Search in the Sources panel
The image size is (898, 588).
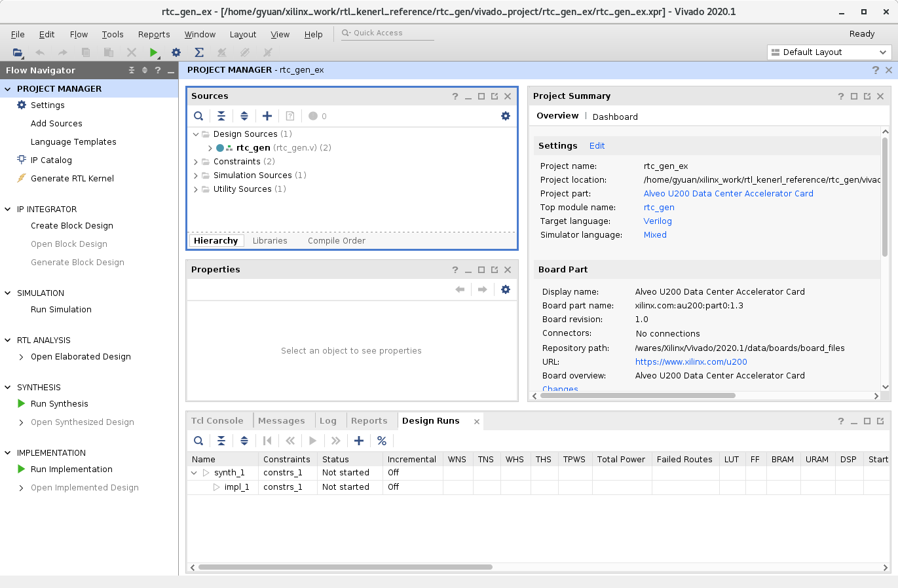pyautogui.click(x=198, y=116)
